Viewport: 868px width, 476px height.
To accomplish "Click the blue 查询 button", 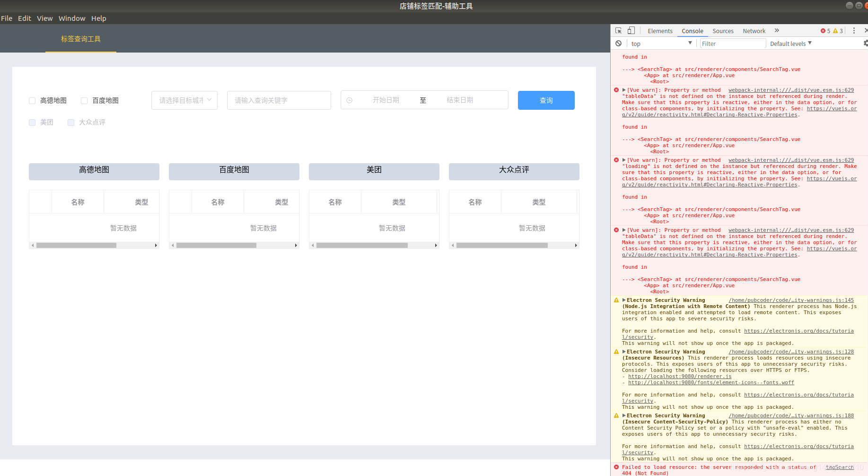I will pos(546,100).
